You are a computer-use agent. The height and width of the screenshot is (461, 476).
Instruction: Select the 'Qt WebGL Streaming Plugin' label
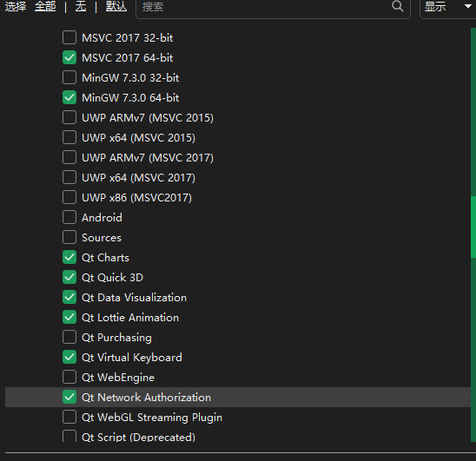pos(152,418)
